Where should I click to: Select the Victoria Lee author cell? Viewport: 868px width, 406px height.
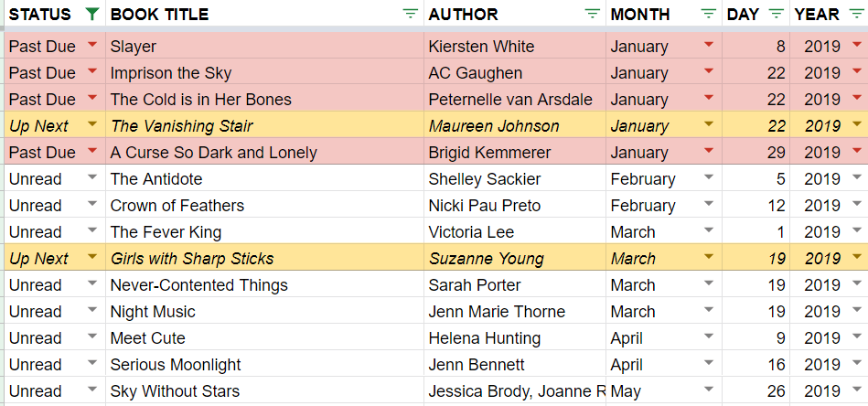(515, 231)
